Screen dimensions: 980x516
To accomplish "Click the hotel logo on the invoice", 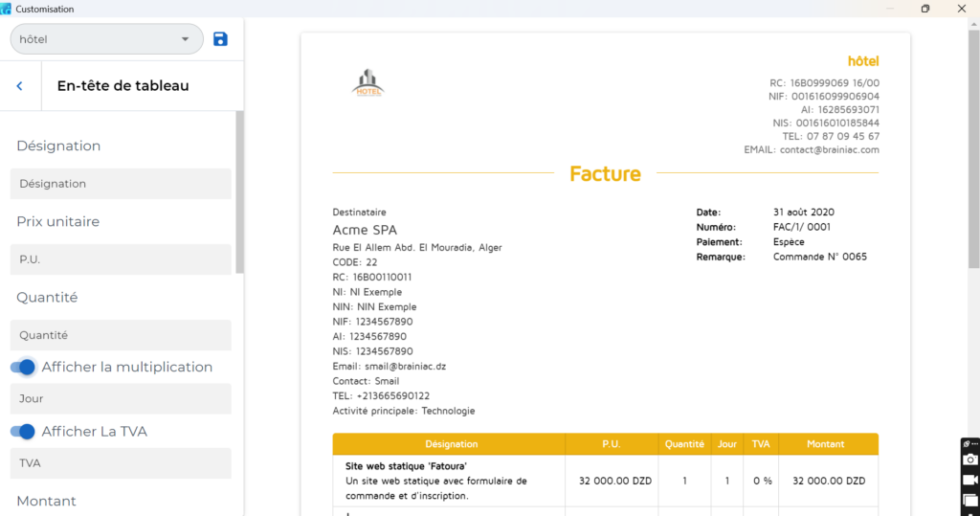I will tap(368, 84).
